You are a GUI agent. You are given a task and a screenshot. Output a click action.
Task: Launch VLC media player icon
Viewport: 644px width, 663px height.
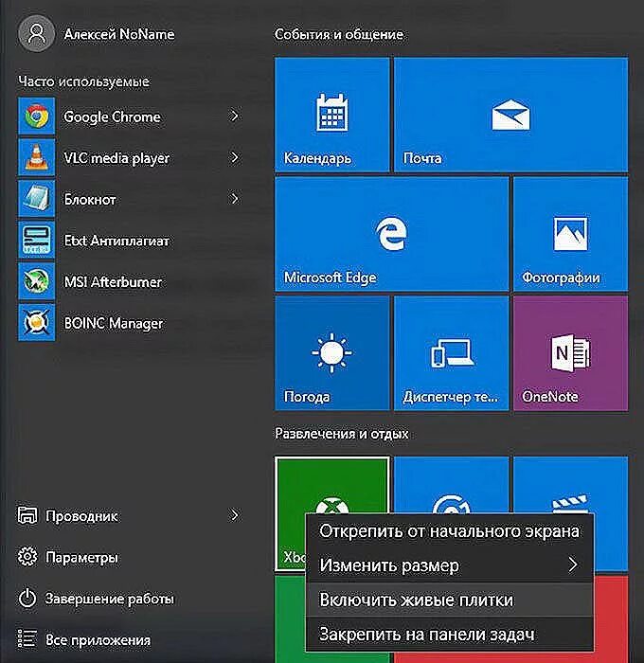[36, 157]
